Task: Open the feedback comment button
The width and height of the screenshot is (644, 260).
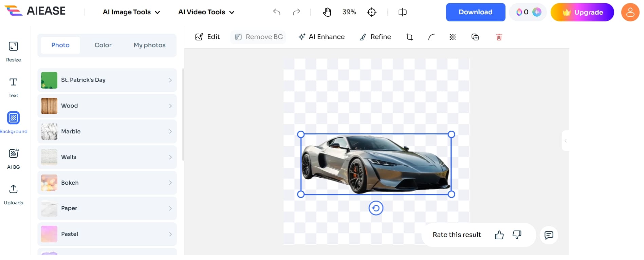Action: coord(549,235)
